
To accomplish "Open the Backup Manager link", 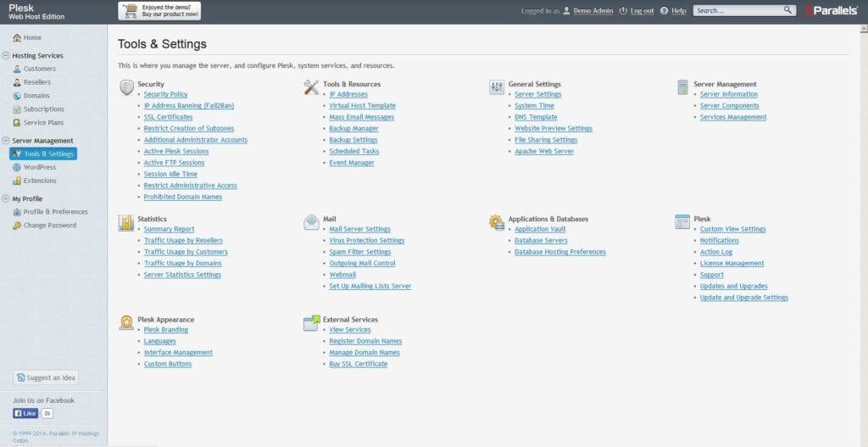I will pos(353,129).
